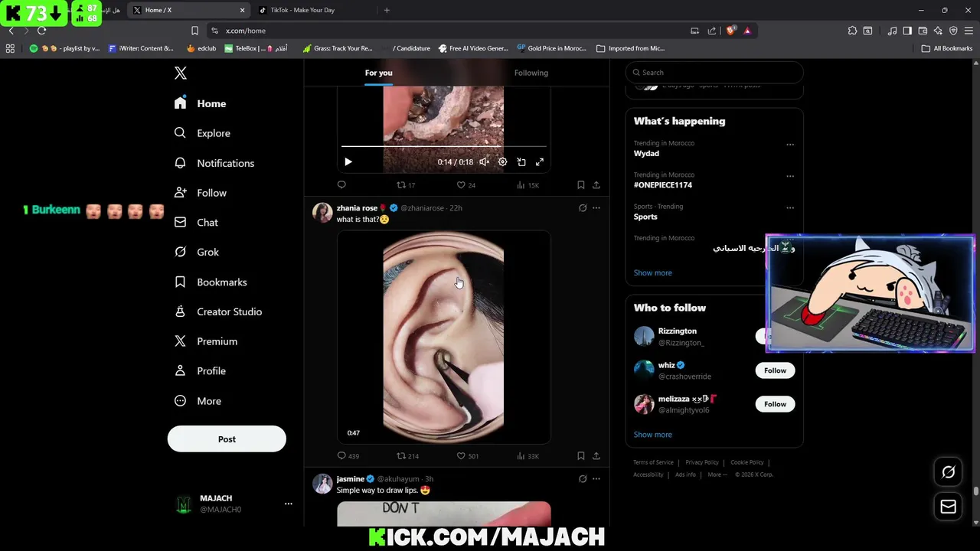Toggle picture-in-picture on top video
The height and width of the screenshot is (551, 980).
pyautogui.click(x=521, y=162)
